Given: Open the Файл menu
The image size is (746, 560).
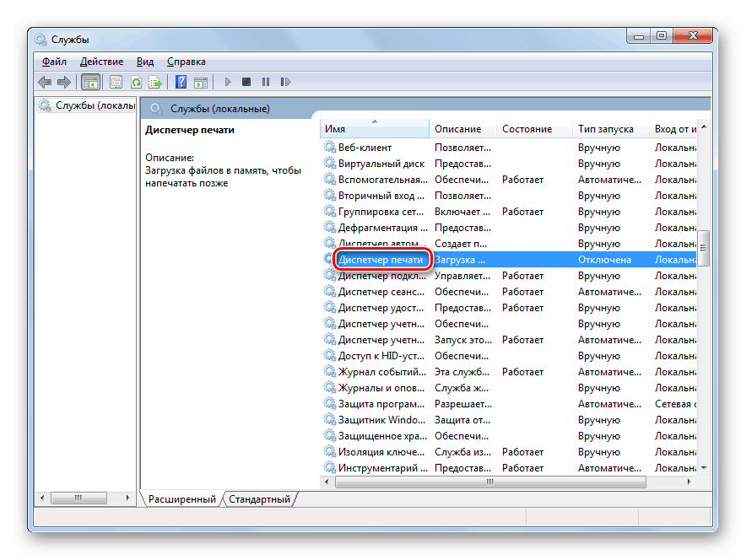Looking at the screenshot, I should pyautogui.click(x=54, y=61).
